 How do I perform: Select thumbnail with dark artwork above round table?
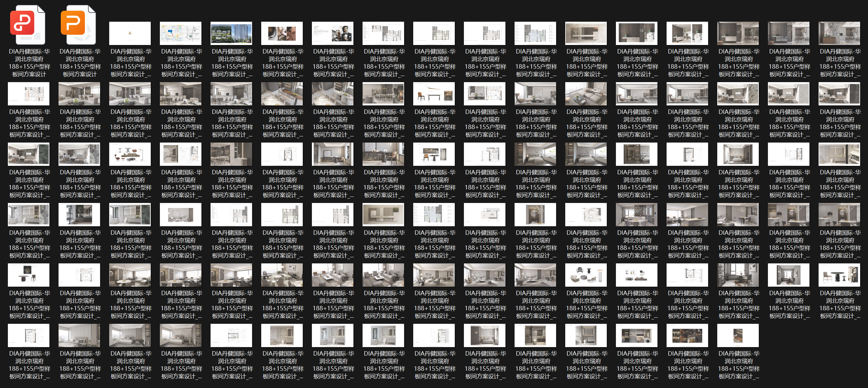click(x=28, y=275)
